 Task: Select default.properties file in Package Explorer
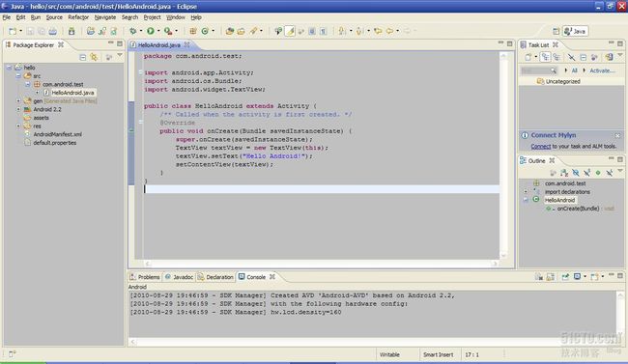54,143
